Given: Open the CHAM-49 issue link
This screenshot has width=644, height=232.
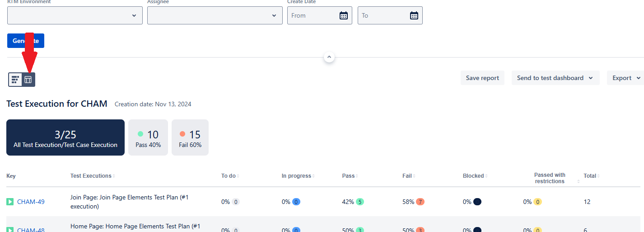Looking at the screenshot, I should pyautogui.click(x=31, y=202).
